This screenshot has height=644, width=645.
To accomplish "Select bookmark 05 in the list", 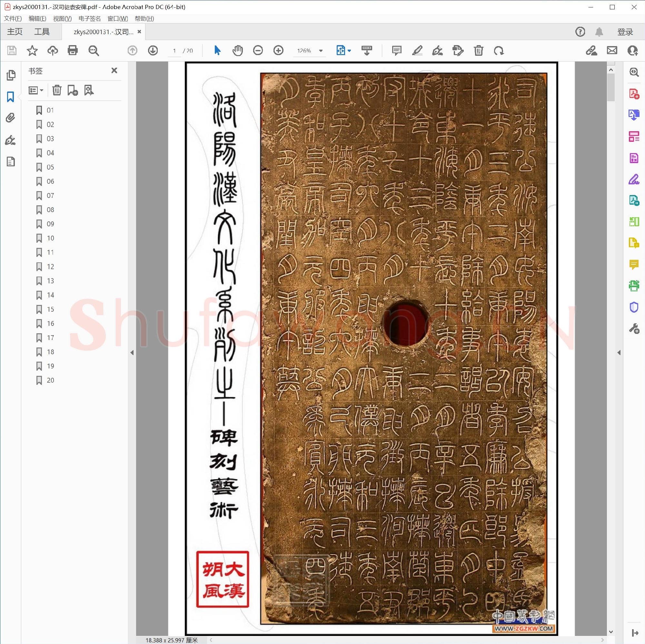I will click(50, 167).
